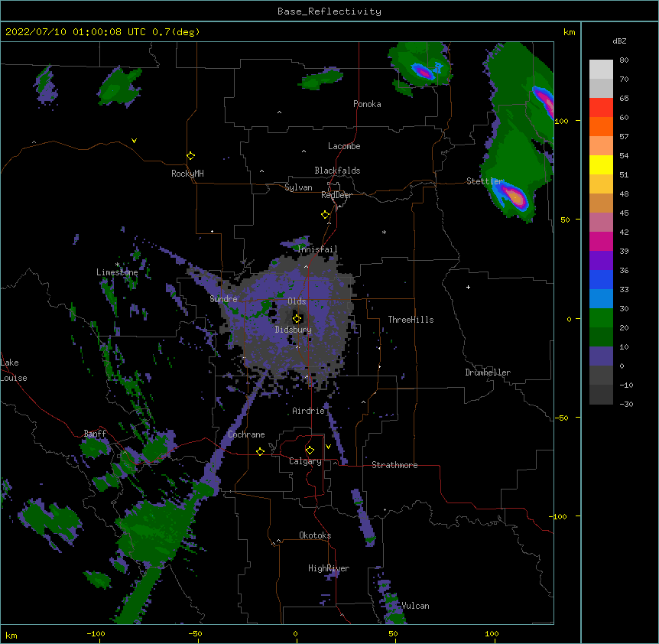Pick the light gray 70-80 dBZ swatch

(x=601, y=70)
